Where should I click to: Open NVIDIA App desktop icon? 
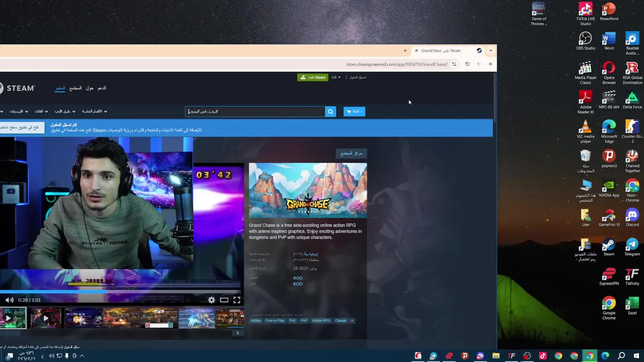point(609,189)
